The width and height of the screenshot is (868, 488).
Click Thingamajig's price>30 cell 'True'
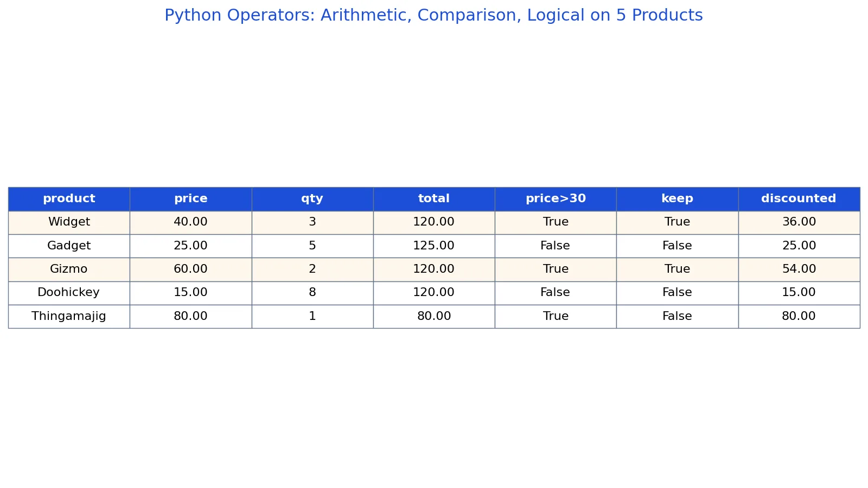pyautogui.click(x=556, y=316)
